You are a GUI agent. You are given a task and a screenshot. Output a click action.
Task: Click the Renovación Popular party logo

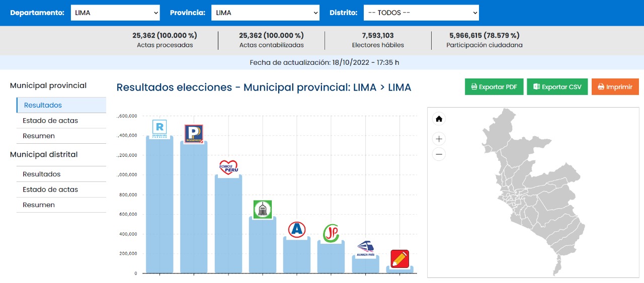(159, 128)
